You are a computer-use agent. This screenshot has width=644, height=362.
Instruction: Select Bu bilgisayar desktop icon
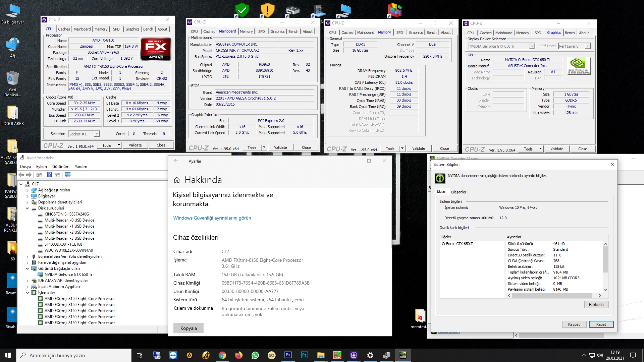[x=13, y=14]
